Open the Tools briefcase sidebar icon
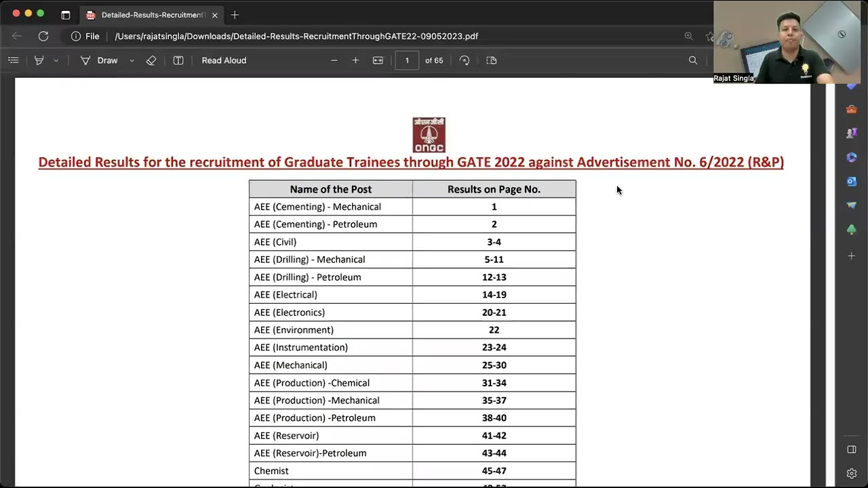868x488 pixels. coord(852,109)
